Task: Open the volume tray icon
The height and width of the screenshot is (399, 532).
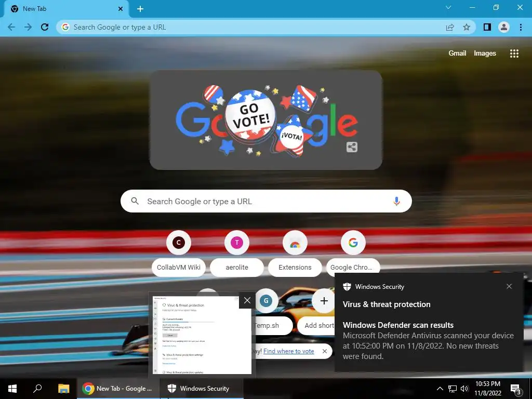Action: coord(464,389)
